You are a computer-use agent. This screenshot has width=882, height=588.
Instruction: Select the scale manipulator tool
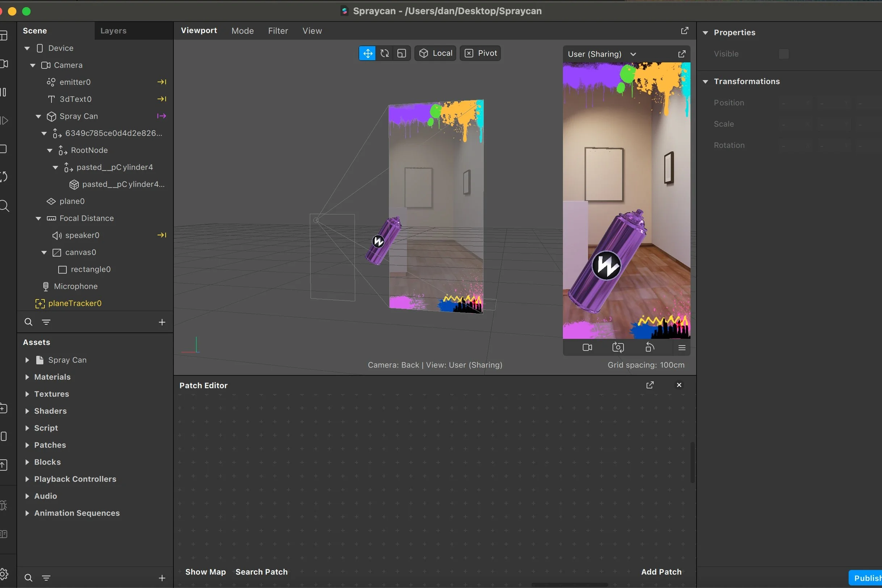tap(401, 53)
